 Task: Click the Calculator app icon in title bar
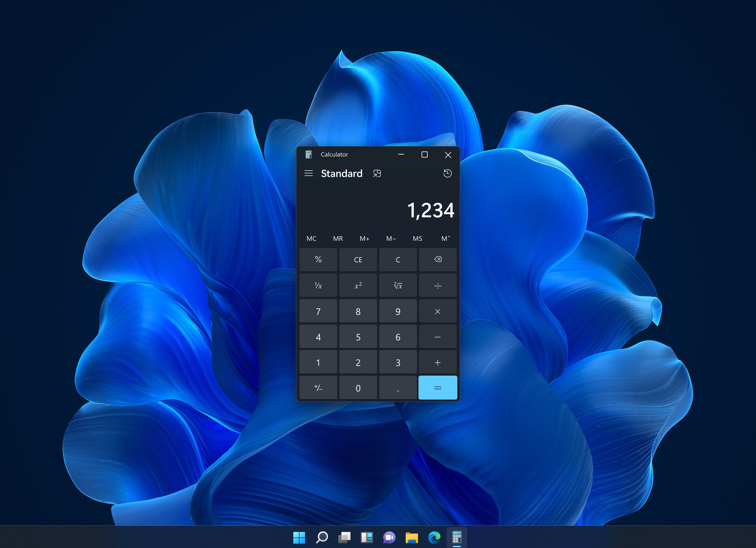tap(309, 154)
